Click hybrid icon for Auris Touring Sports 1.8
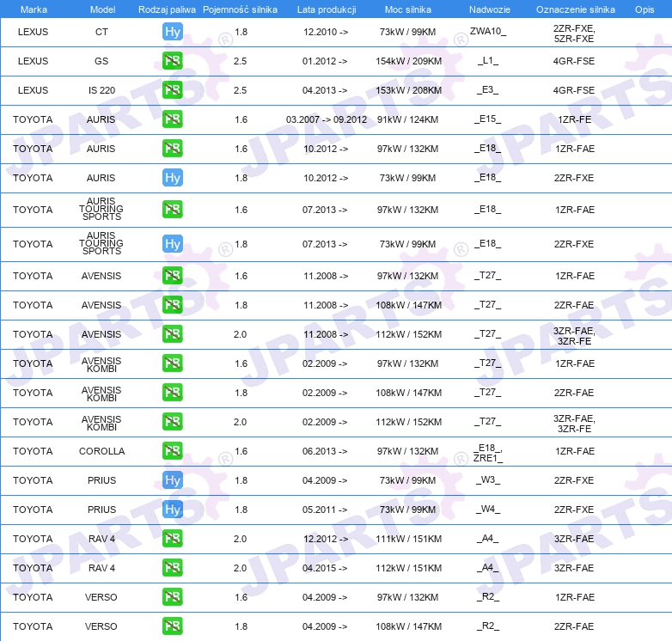 173,244
